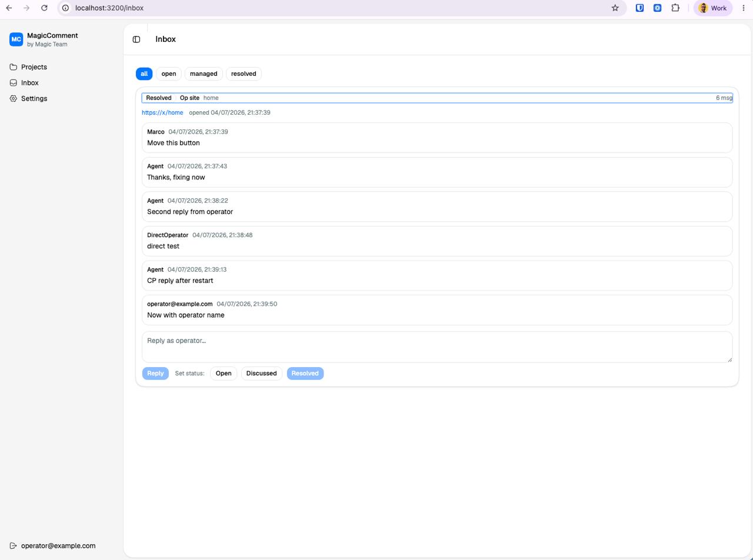Click the 'Op site' label in header
Screen dimensions: 753x560
coord(189,98)
